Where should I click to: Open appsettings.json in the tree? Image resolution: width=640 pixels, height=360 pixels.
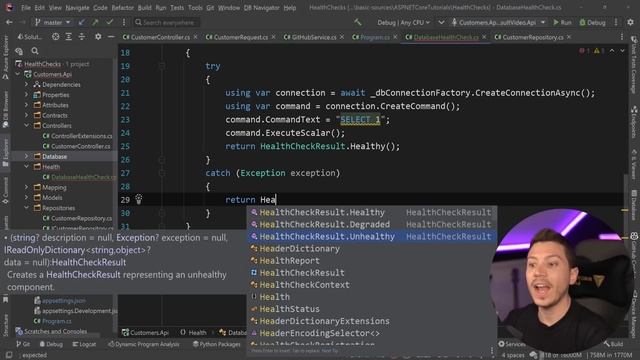(x=60, y=300)
